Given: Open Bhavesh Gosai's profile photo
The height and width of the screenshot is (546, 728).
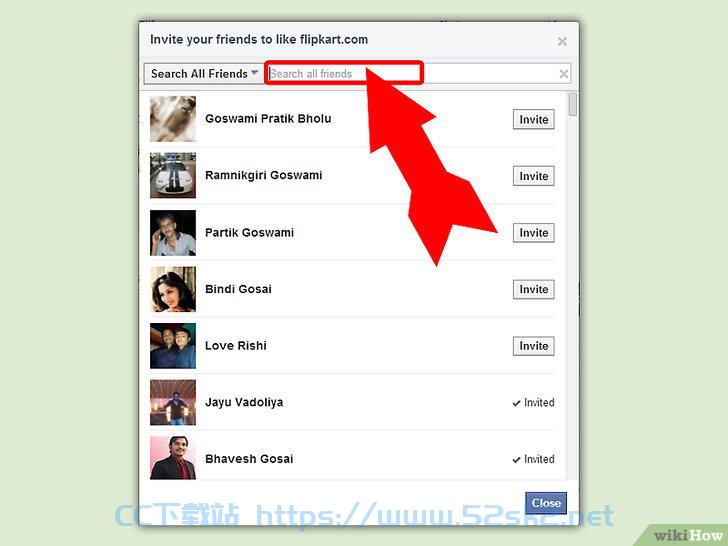Looking at the screenshot, I should click(x=173, y=458).
